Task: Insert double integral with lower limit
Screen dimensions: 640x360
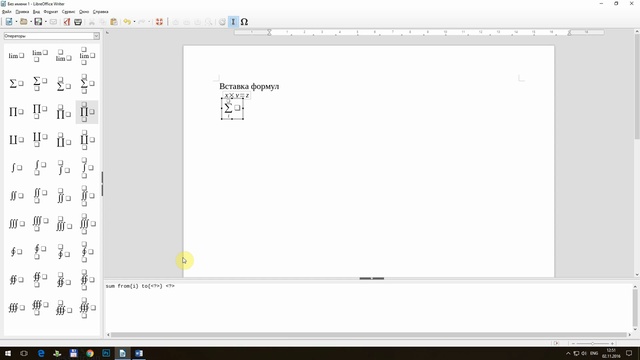Action: 40,196
